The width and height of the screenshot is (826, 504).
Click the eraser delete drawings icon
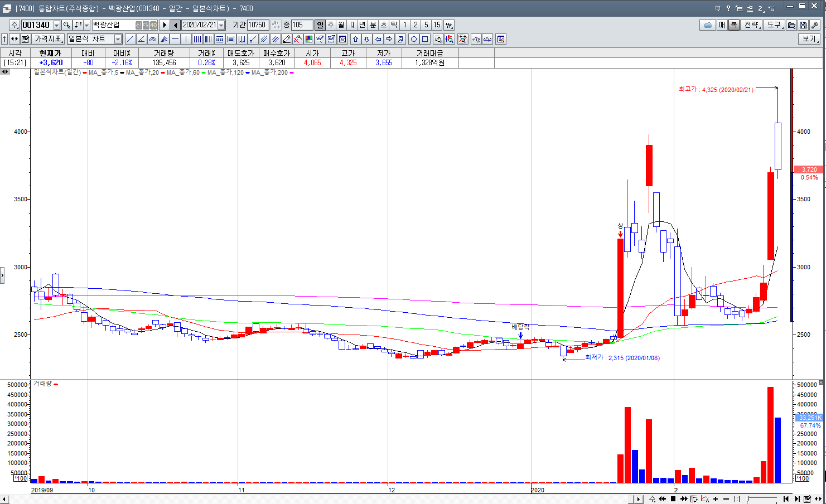click(320, 39)
